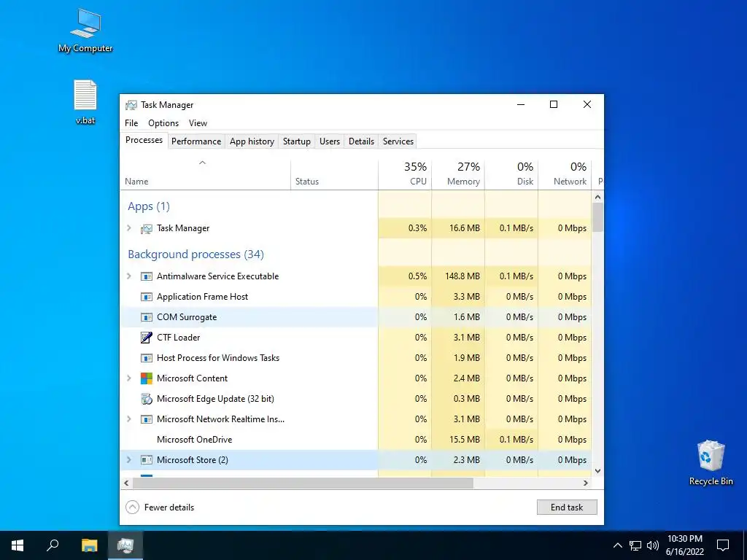Expand Microsoft Network Realtime Inspection row
The image size is (747, 560).
[x=128, y=419]
